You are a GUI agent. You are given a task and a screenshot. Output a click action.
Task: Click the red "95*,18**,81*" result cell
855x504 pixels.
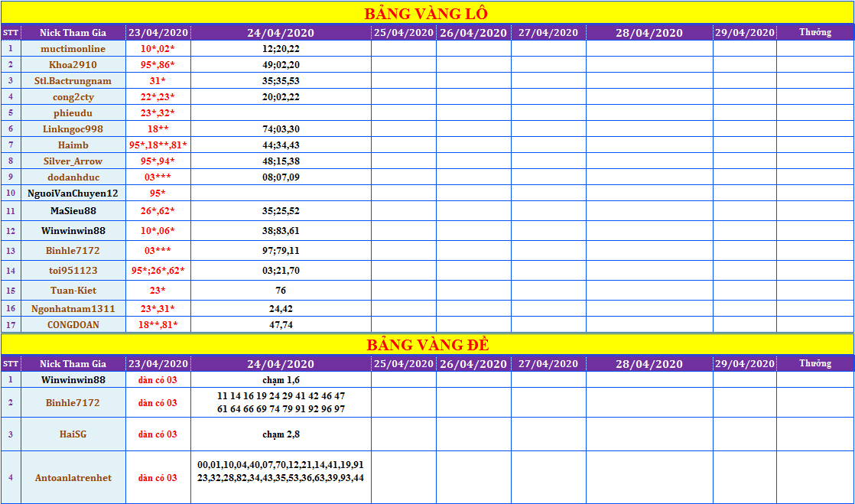tap(158, 145)
